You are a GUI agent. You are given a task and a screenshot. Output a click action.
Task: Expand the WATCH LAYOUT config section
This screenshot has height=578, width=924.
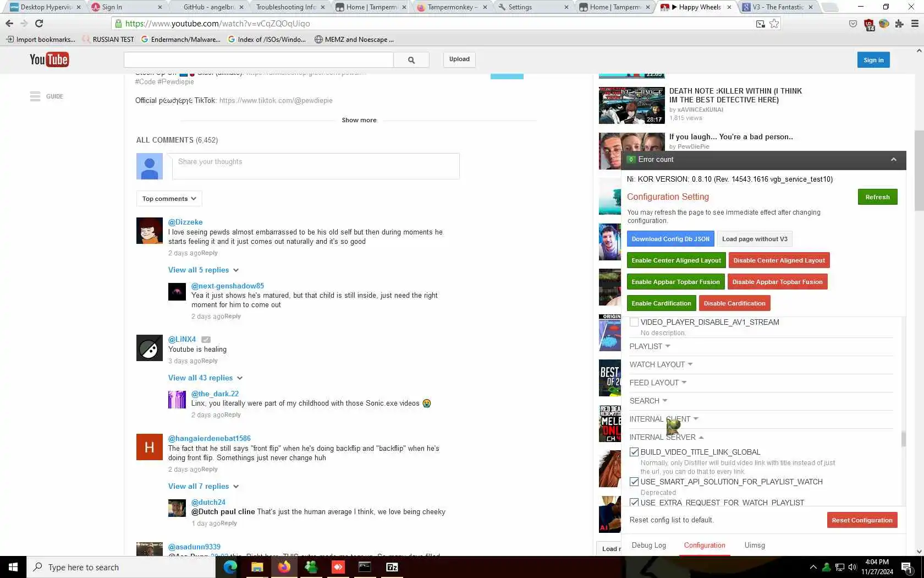tap(661, 364)
